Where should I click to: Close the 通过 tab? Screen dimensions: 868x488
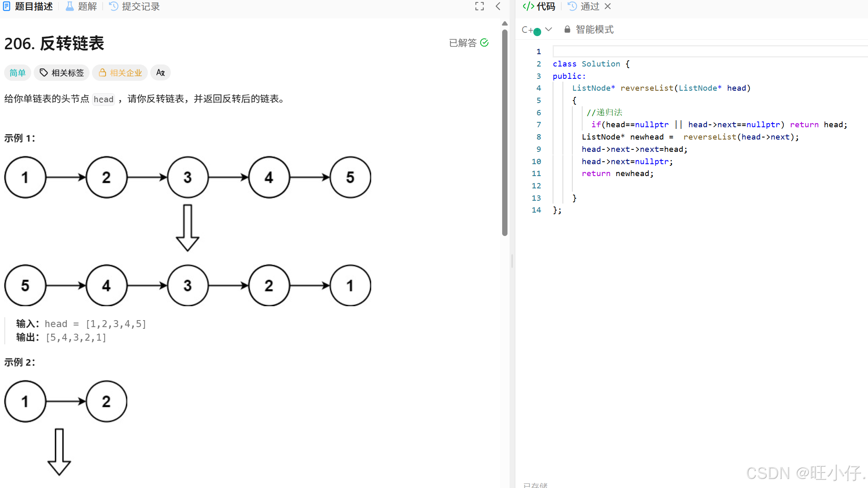[608, 6]
